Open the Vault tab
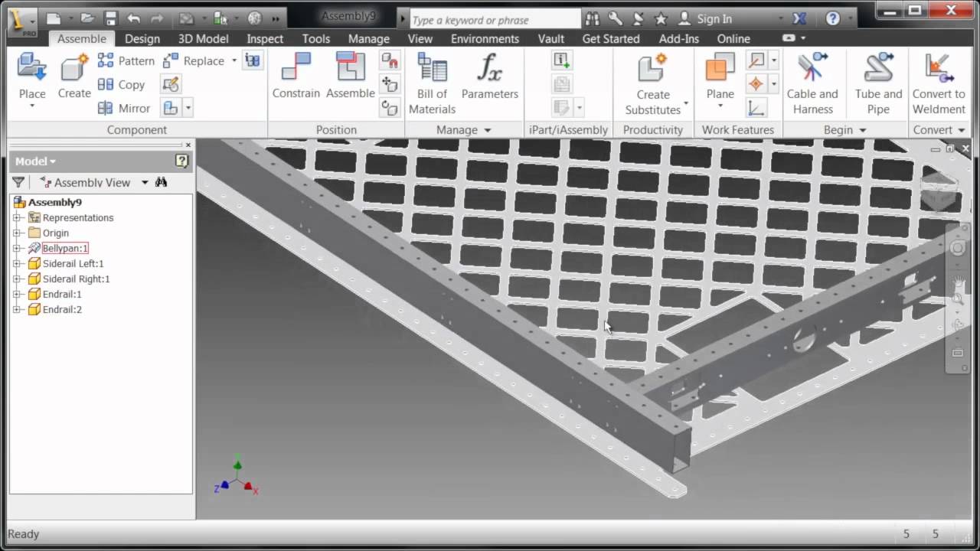This screenshot has height=551, width=980. click(550, 38)
